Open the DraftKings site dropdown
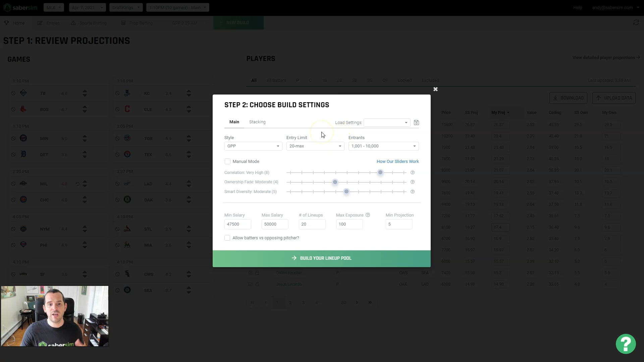The height and width of the screenshot is (362, 644). [126, 7]
